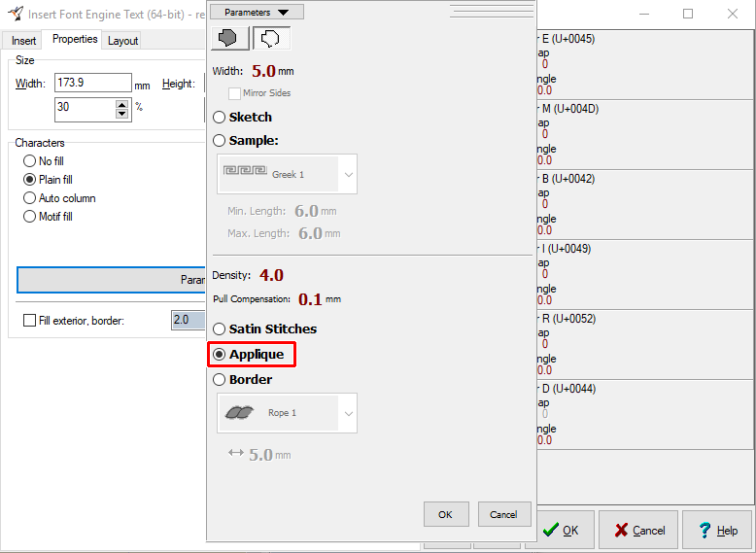Expand the Greek 1 sample dropdown arrow
Viewport: 756px width, 553px height.
pyautogui.click(x=349, y=174)
